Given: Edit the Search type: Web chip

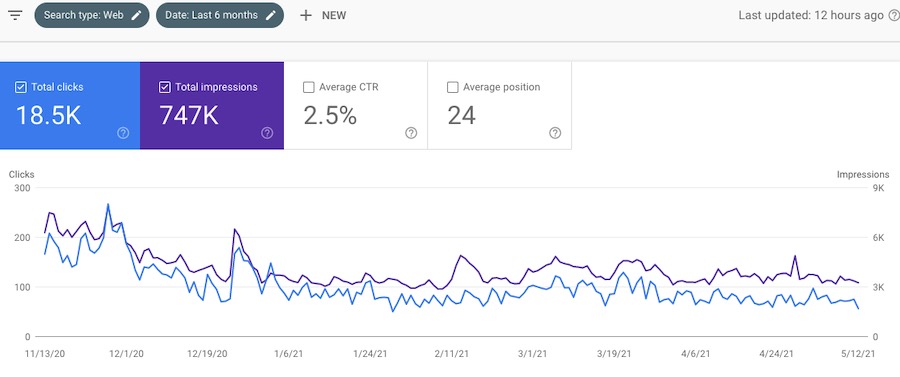Looking at the screenshot, I should click(92, 15).
